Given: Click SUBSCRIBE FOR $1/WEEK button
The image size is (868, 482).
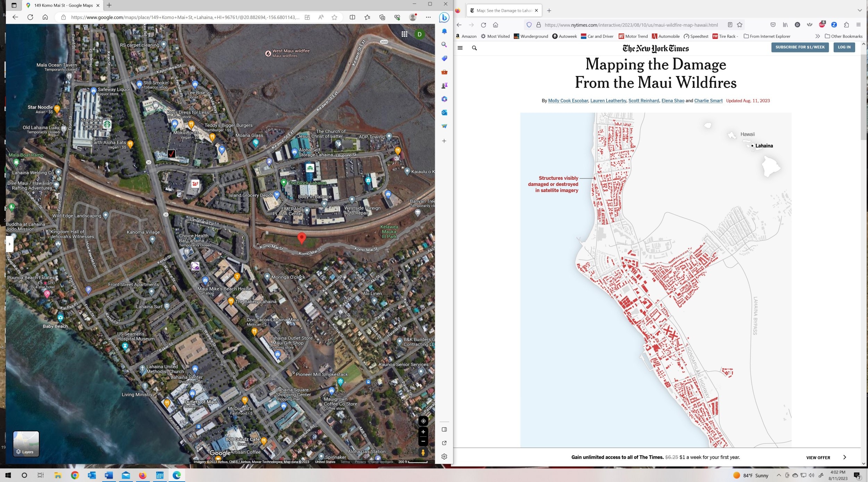Looking at the screenshot, I should [x=800, y=47].
